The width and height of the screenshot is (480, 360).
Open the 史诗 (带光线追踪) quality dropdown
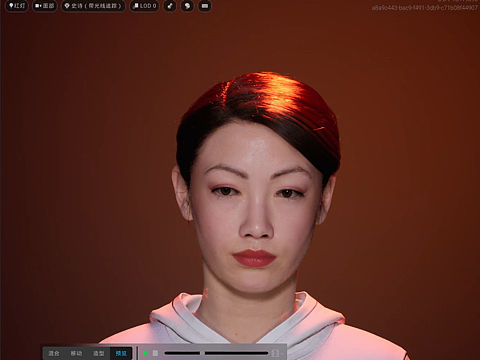coord(93,6)
